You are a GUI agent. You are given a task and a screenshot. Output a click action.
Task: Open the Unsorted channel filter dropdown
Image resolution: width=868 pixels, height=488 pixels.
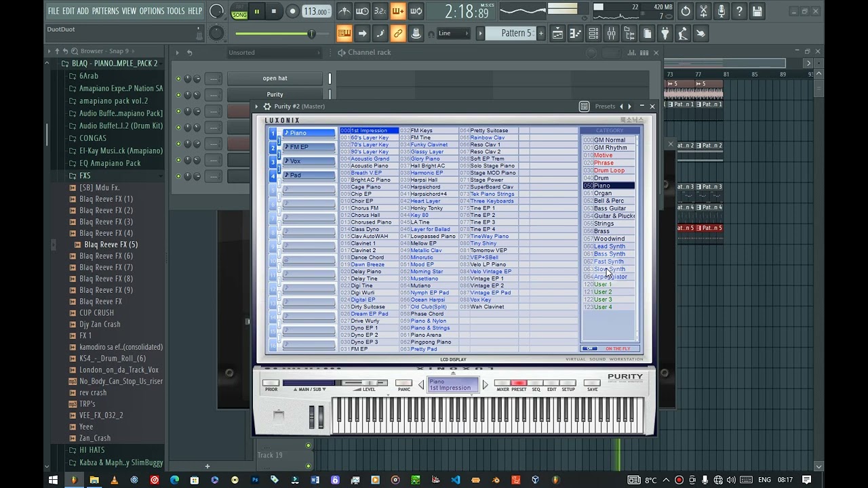tap(275, 53)
